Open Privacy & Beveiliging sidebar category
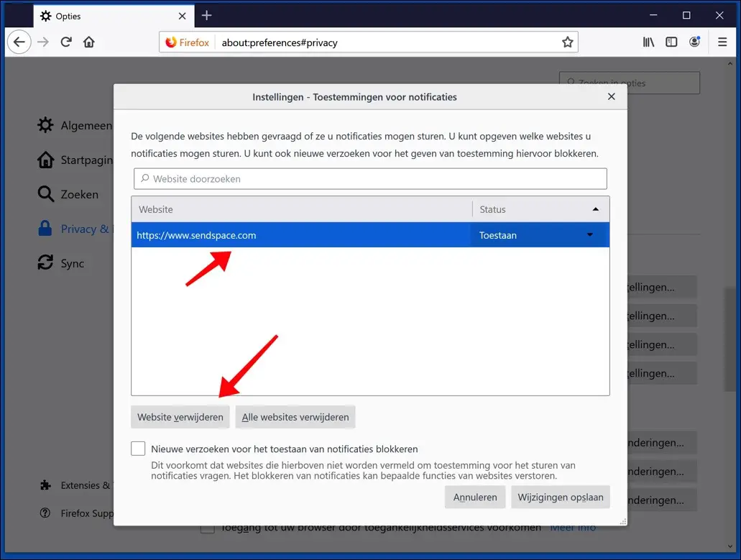 click(75, 229)
